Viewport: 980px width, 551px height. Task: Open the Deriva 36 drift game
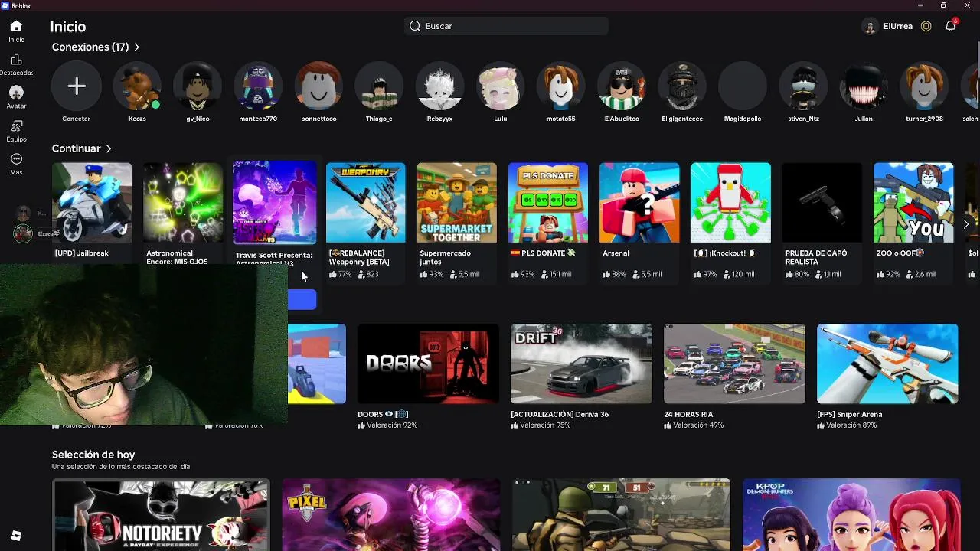coord(581,364)
